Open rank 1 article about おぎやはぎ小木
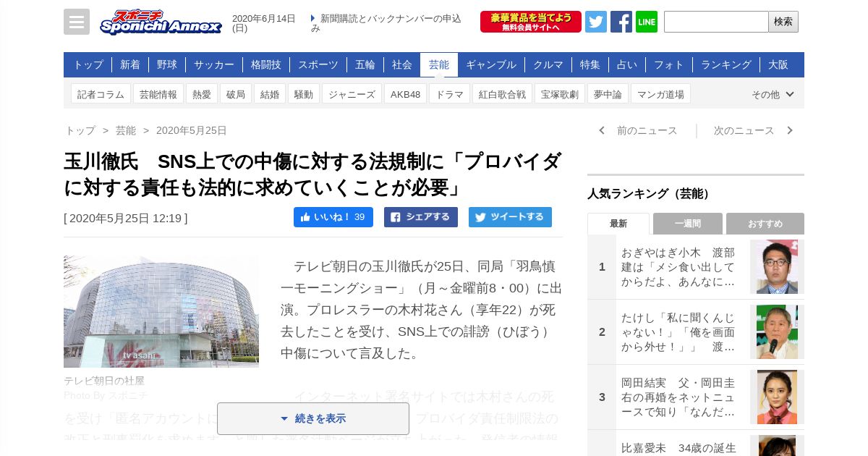 (x=678, y=267)
